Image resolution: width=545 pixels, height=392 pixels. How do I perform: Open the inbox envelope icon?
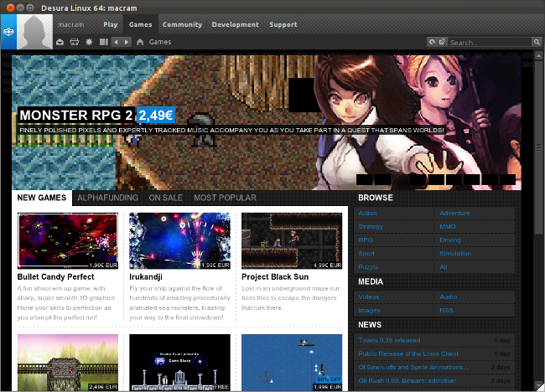click(x=60, y=42)
